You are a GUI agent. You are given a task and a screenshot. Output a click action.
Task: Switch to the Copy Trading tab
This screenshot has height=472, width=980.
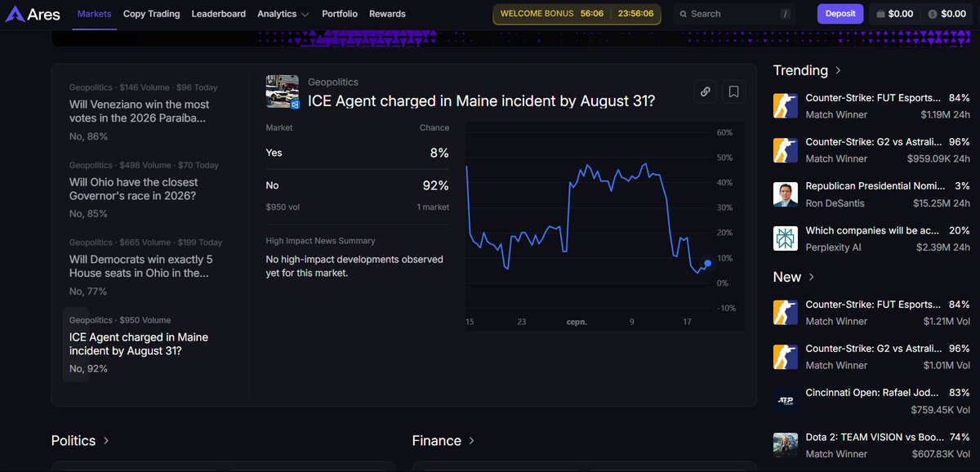tap(151, 14)
